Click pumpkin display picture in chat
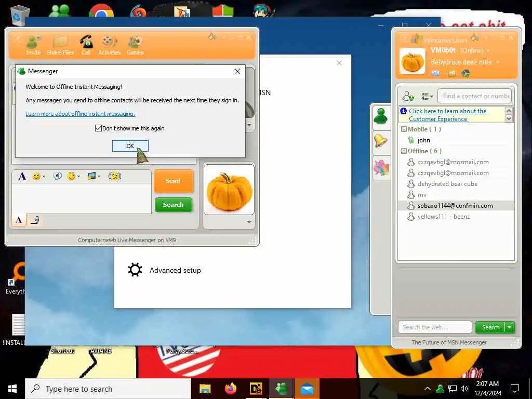 [x=229, y=190]
